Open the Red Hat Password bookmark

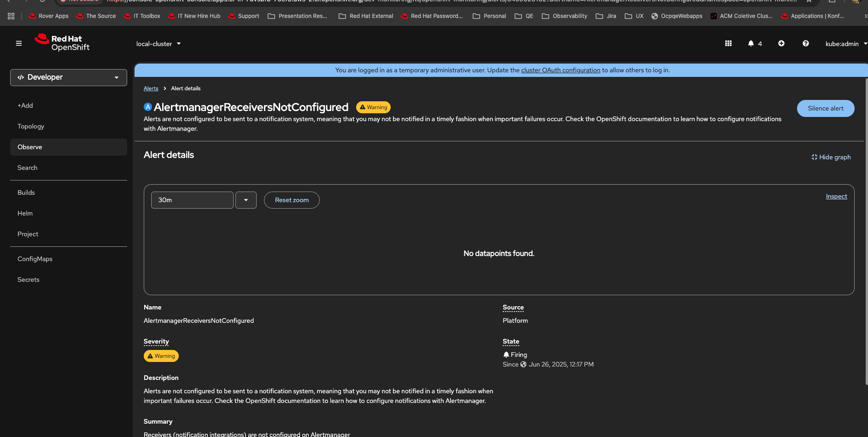point(432,16)
